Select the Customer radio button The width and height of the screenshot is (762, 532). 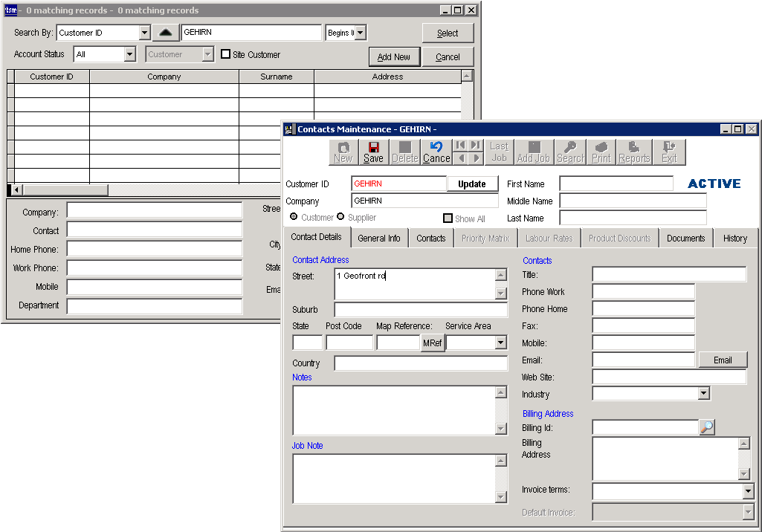(294, 218)
